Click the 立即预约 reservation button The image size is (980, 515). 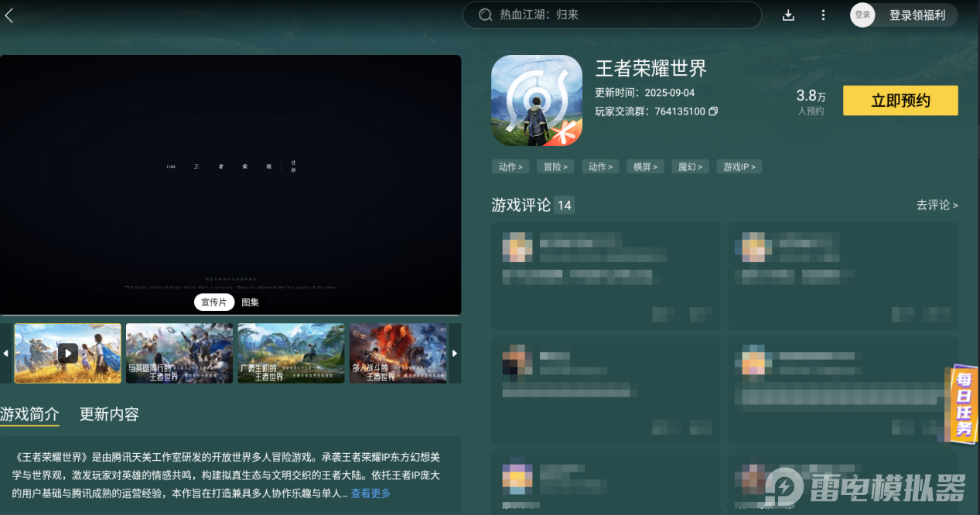click(x=900, y=101)
